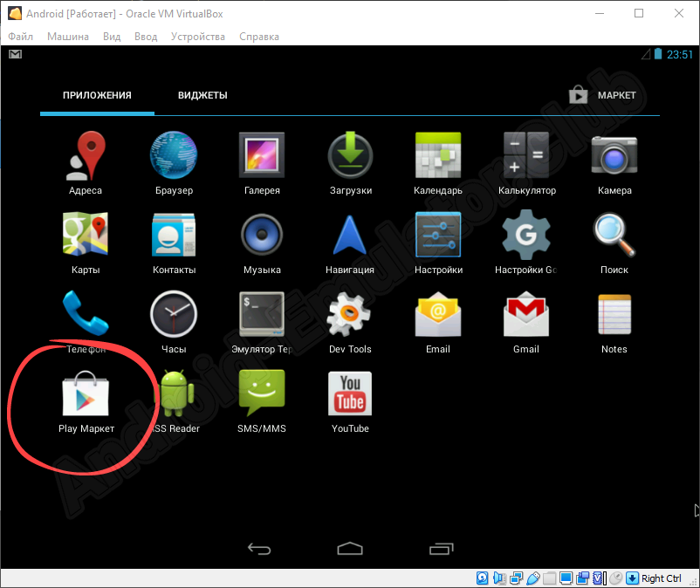Start the Навигация arrow app
Viewport: 700px width, 588px height.
pos(350,243)
